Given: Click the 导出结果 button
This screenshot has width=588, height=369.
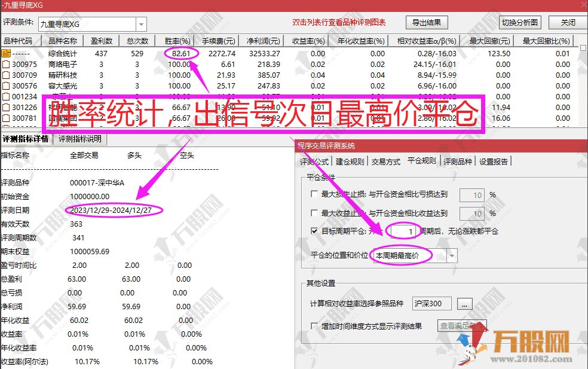Looking at the screenshot, I should (427, 23).
